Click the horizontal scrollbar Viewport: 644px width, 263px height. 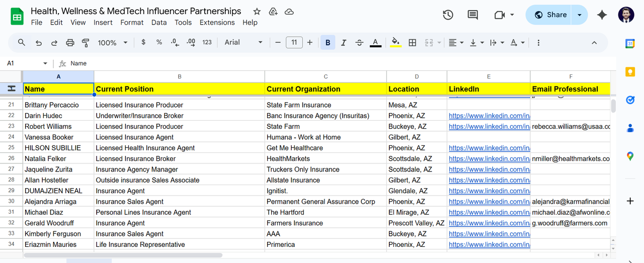(x=123, y=255)
